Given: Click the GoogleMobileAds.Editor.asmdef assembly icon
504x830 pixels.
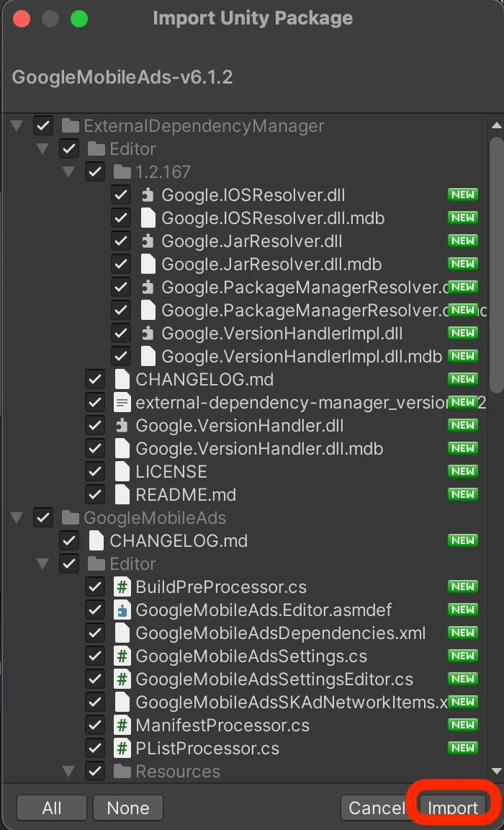Looking at the screenshot, I should tap(122, 610).
